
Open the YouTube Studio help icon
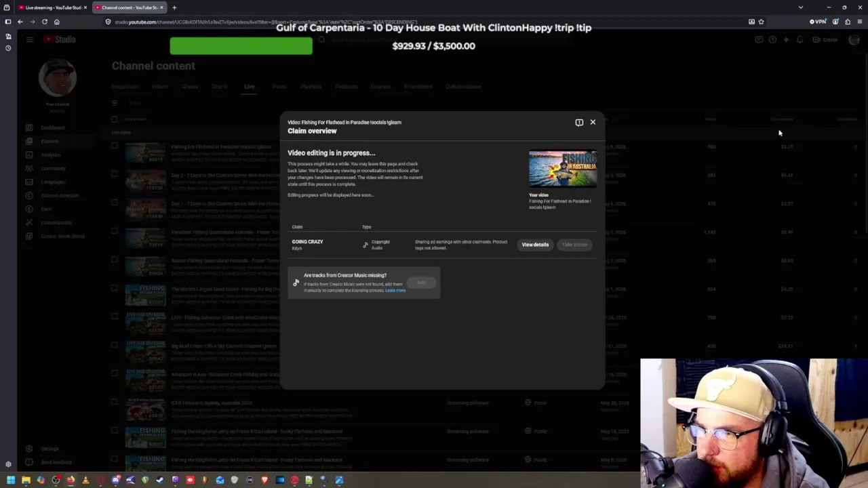(772, 40)
